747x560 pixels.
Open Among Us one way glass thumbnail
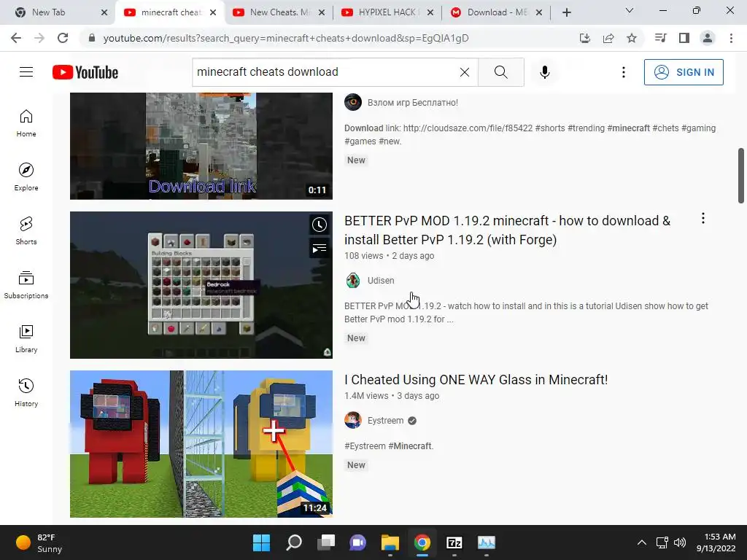(201, 444)
